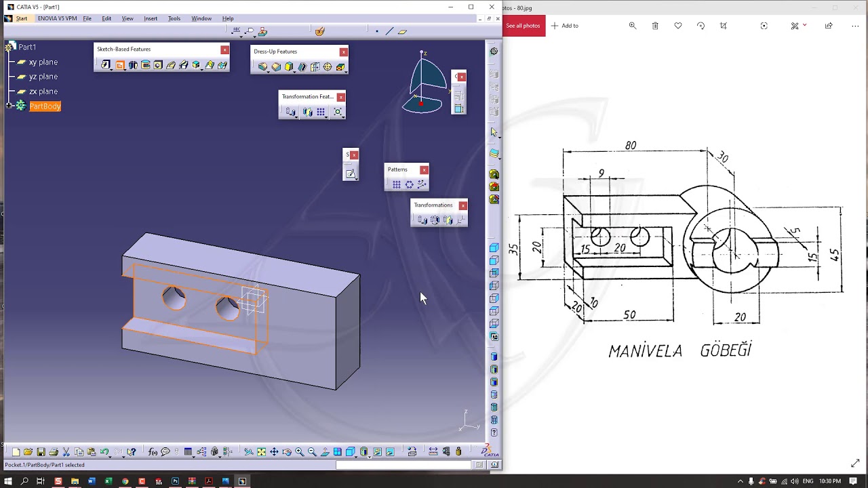The image size is (868, 488).
Task: Click the What's This help icon
Action: (x=132, y=452)
